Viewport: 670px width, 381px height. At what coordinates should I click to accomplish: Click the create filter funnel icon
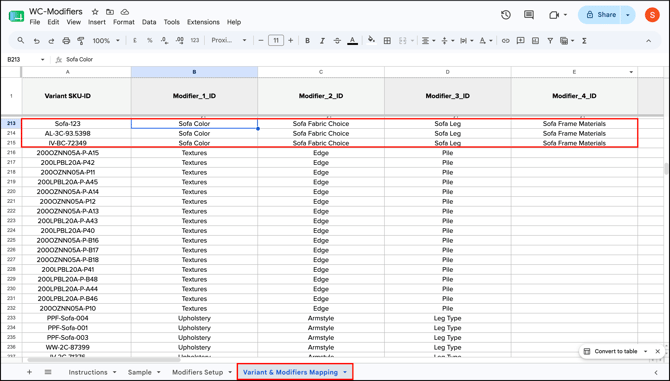tap(550, 41)
